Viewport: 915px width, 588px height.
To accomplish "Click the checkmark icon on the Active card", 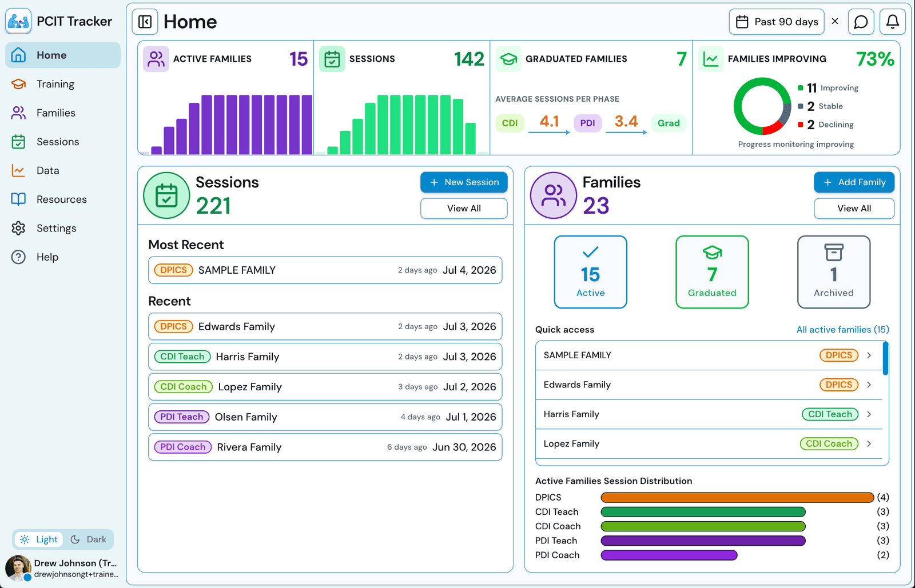I will click(x=590, y=252).
